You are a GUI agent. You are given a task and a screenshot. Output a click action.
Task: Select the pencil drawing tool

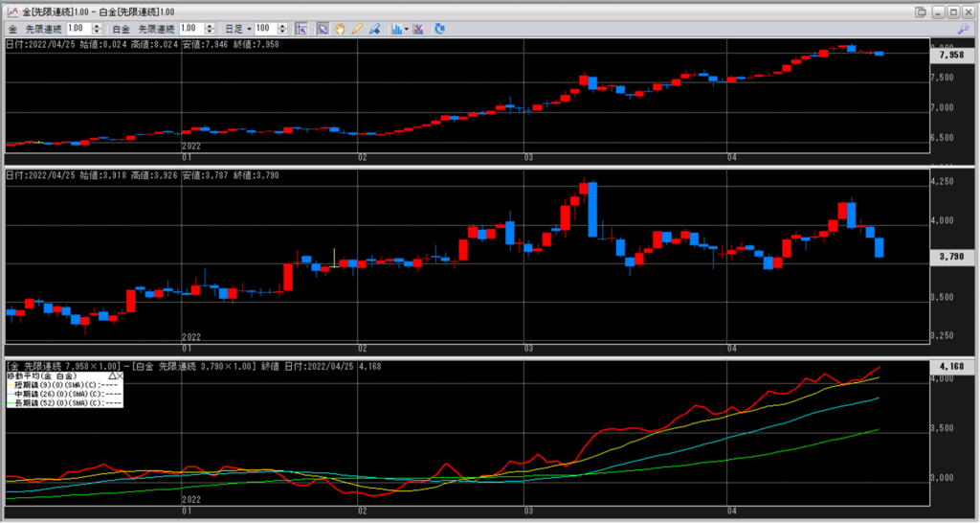357,29
